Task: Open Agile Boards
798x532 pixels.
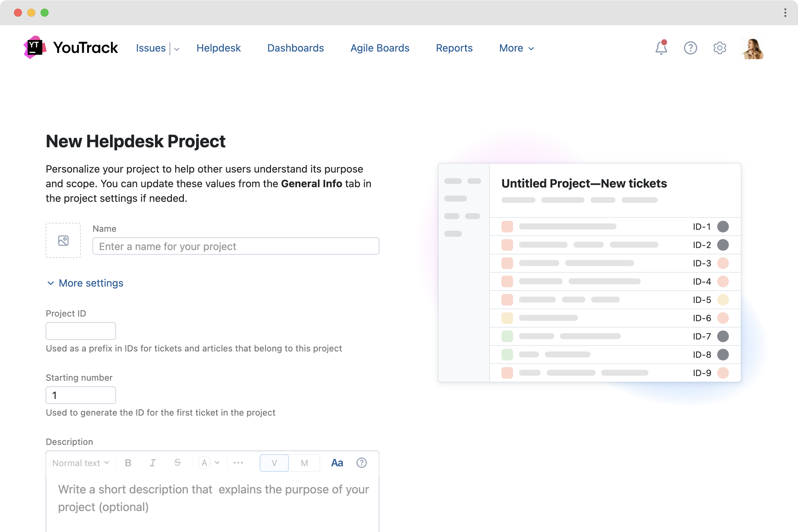Action: click(x=380, y=48)
